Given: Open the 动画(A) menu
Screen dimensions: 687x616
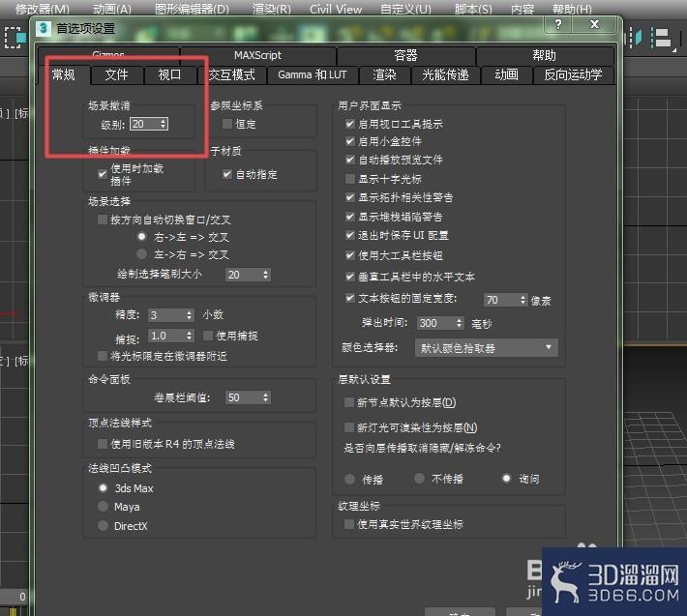Looking at the screenshot, I should tap(112, 9).
